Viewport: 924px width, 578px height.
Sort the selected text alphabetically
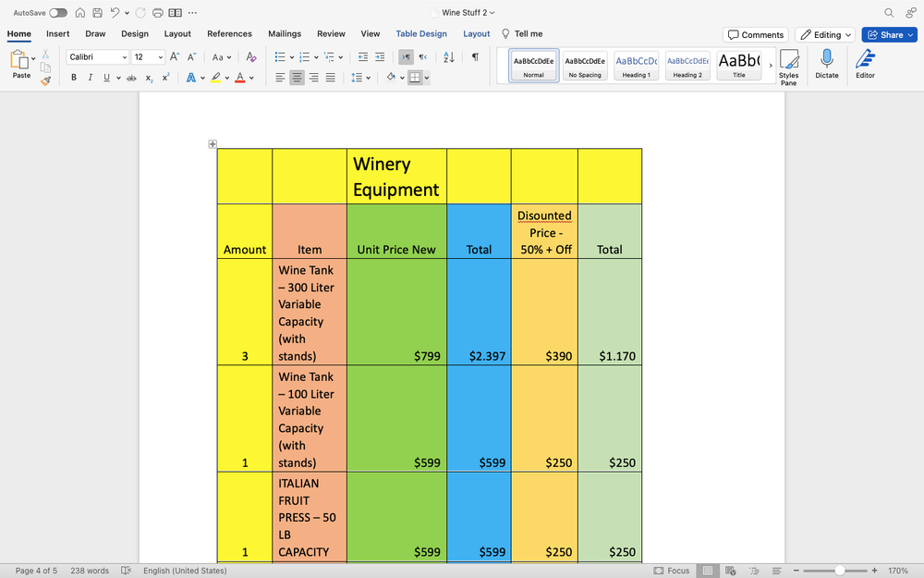[x=448, y=56]
